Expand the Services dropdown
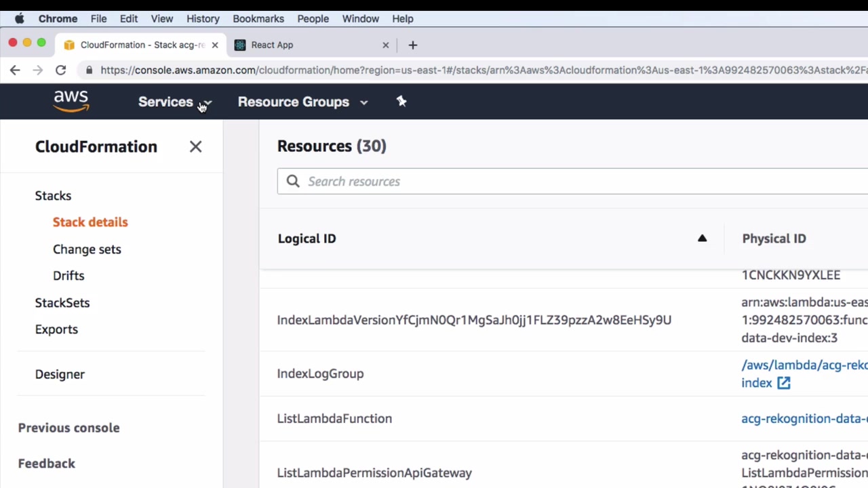The width and height of the screenshot is (868, 488). 175,102
